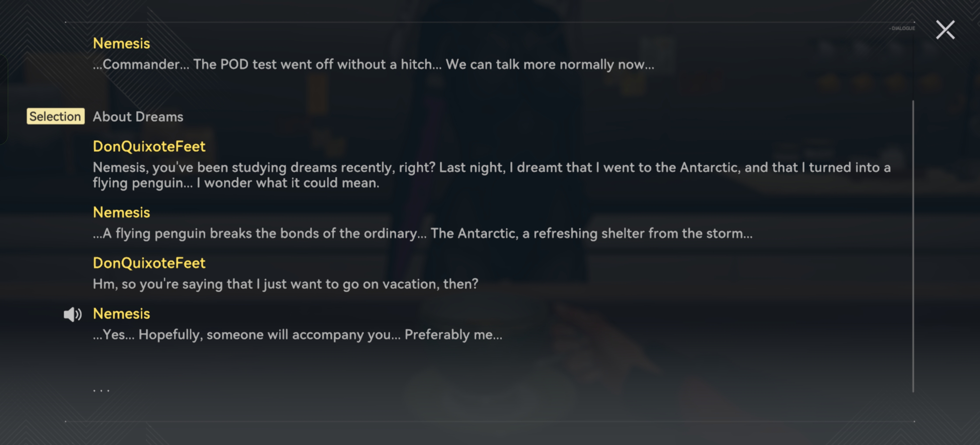Select the About Dreams choice text

coord(138,117)
